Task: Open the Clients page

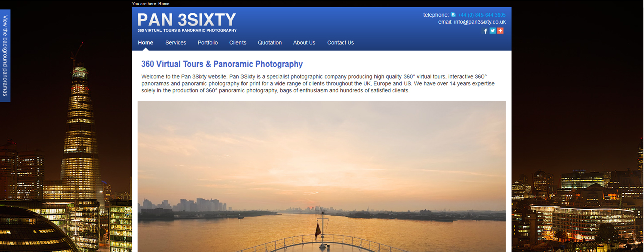Action: 238,43
